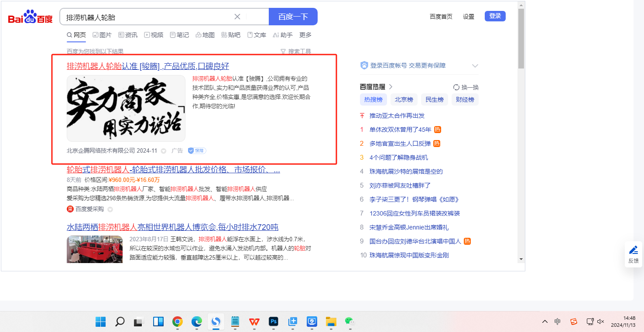This screenshot has height=332, width=644.
Task: Open hot search 单休改双休管用了45年
Action: tap(401, 130)
